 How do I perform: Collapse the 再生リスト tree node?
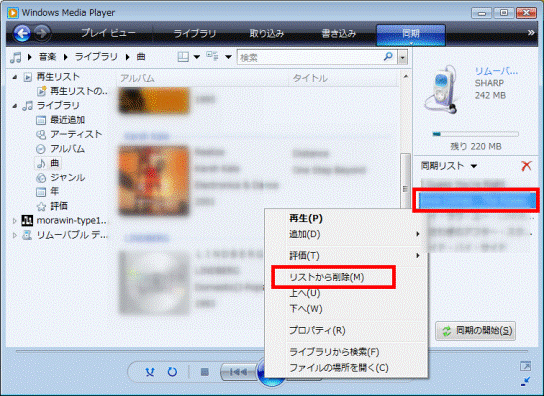15,77
